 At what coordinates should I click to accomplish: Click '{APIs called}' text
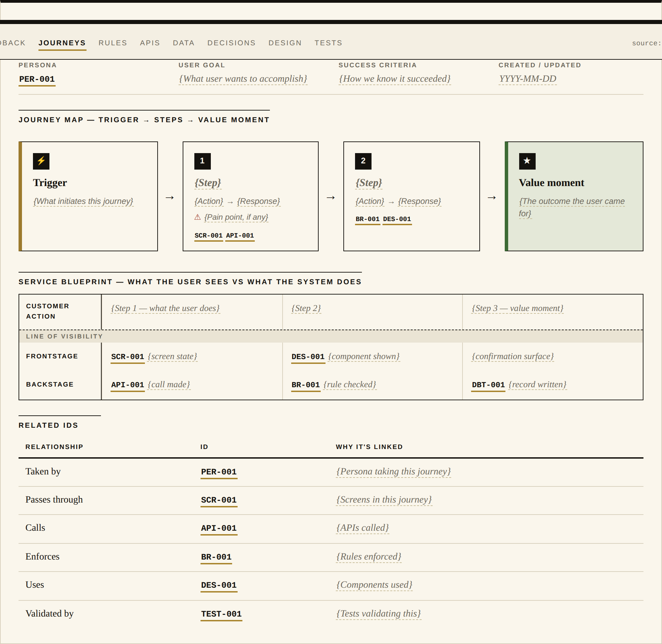coord(363,528)
